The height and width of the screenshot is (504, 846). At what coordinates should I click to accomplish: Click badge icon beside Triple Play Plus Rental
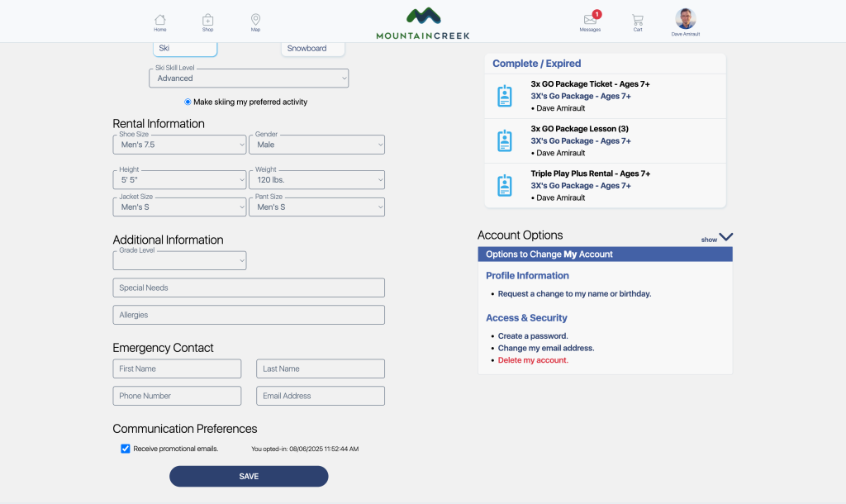pos(505,185)
